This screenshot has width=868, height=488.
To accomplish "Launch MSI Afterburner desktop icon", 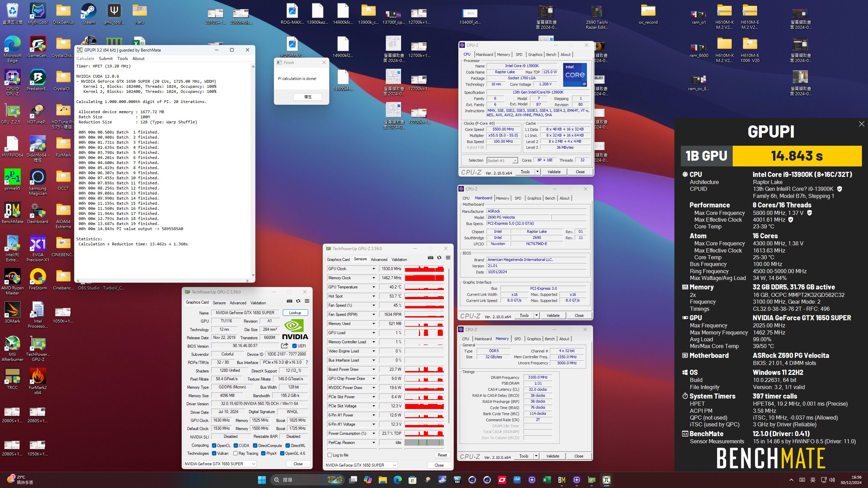I will (13, 348).
